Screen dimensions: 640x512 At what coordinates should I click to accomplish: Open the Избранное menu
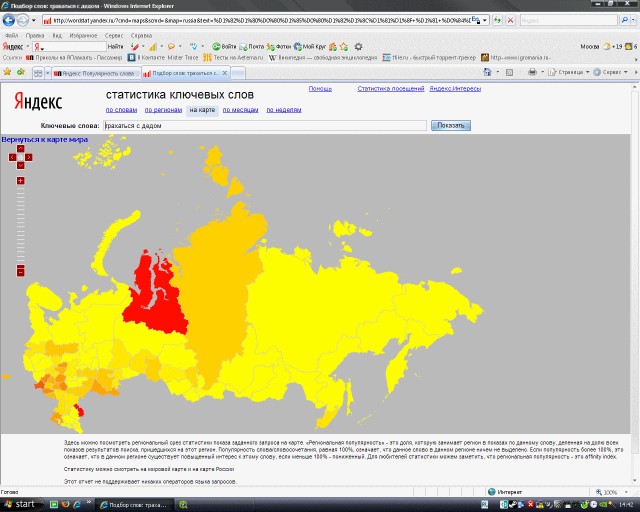[x=83, y=36]
